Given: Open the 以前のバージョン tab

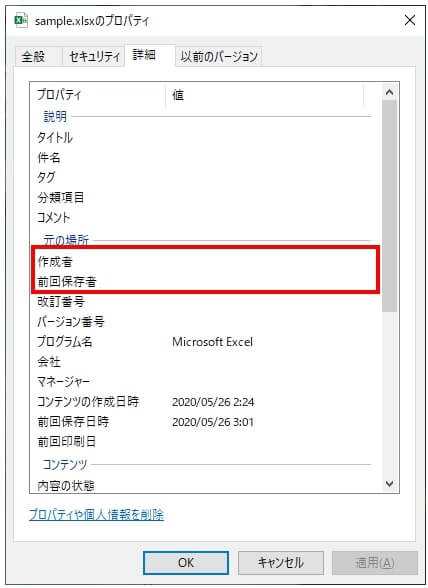Looking at the screenshot, I should tap(219, 57).
